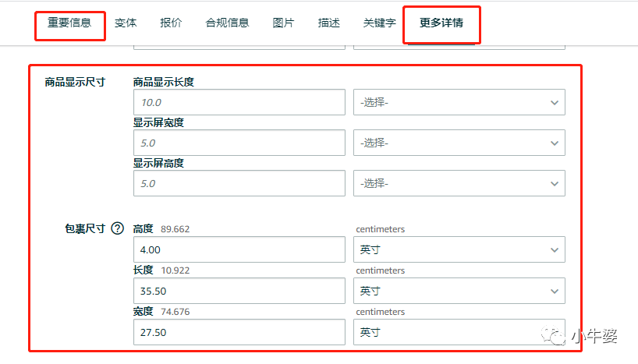Go to the 合规信息 tab
The width and height of the screenshot is (638, 364).
click(227, 23)
